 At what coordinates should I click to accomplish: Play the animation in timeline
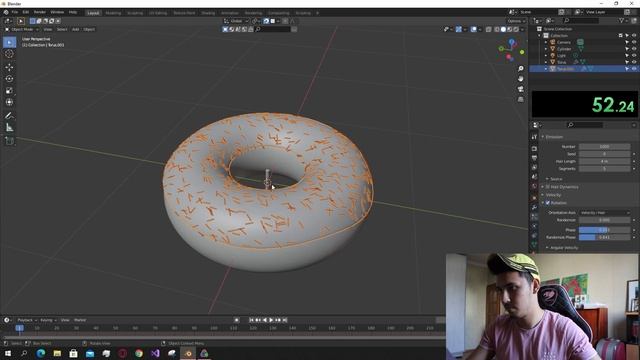271,320
